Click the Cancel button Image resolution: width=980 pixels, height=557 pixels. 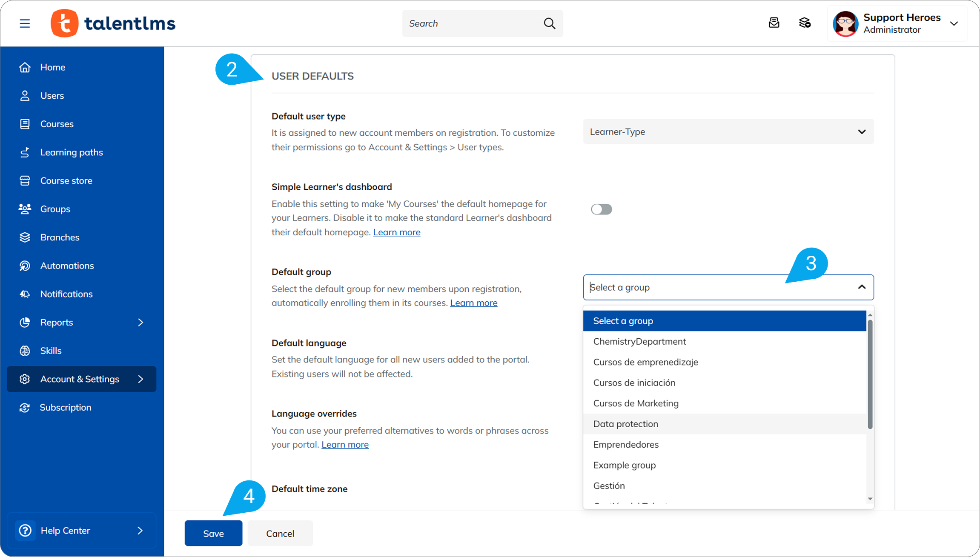pyautogui.click(x=280, y=533)
